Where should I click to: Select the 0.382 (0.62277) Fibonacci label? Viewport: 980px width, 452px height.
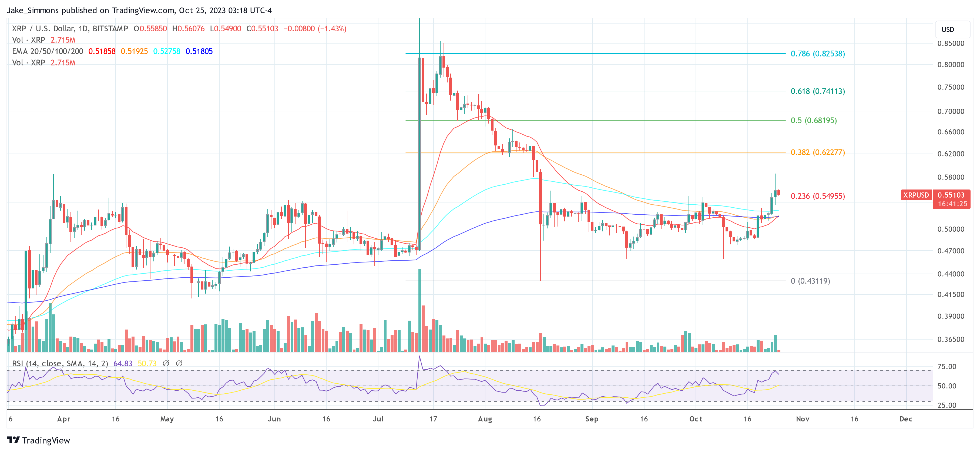click(x=818, y=153)
